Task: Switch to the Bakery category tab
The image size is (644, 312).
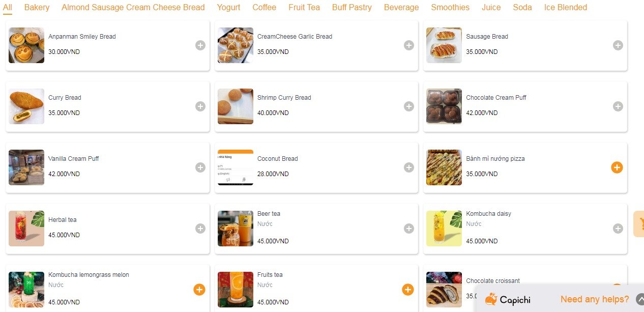Action: 37,8
